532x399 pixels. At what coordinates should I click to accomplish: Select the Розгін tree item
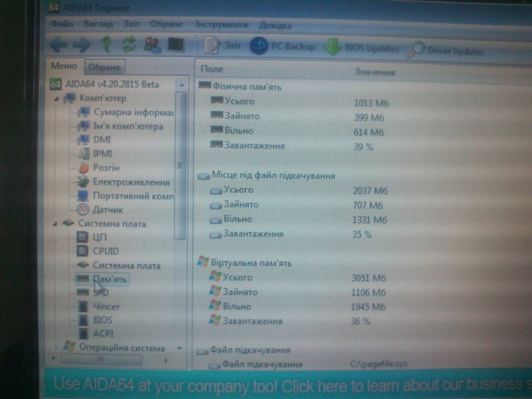(106, 168)
